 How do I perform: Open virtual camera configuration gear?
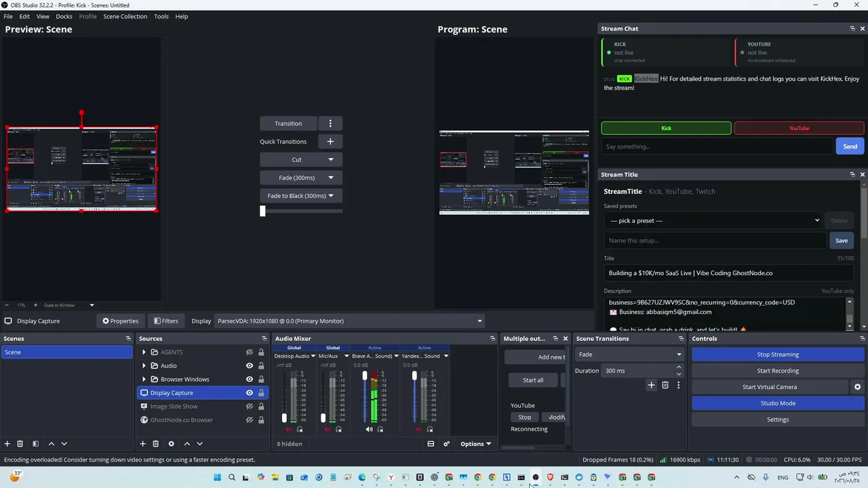pyautogui.click(x=857, y=387)
